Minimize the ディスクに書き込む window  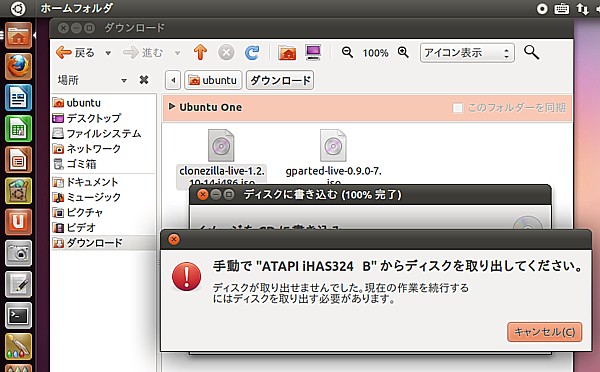tap(216, 194)
